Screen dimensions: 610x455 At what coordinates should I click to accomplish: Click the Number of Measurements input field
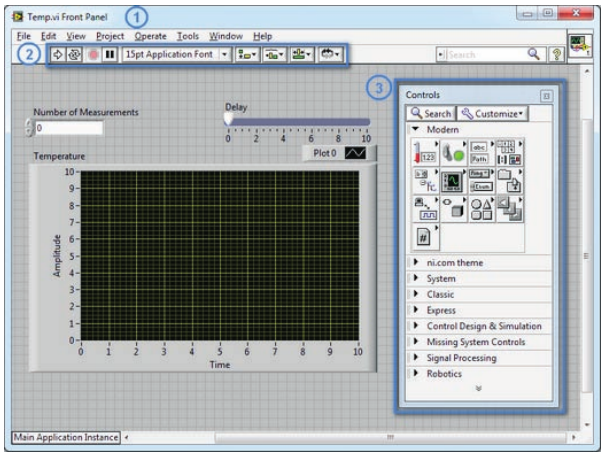point(69,128)
